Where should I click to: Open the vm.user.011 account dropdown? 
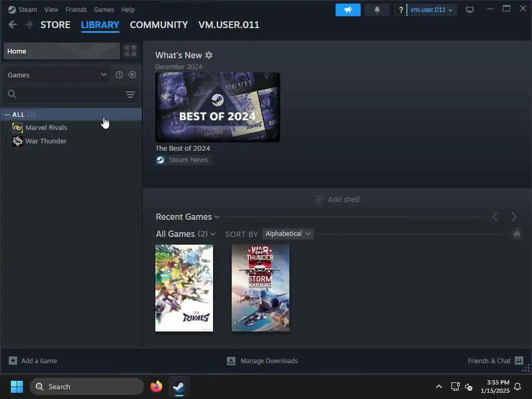coord(431,10)
